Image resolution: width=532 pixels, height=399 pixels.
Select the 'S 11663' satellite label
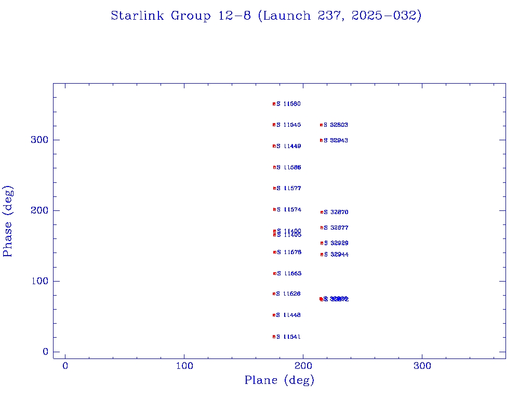(289, 273)
